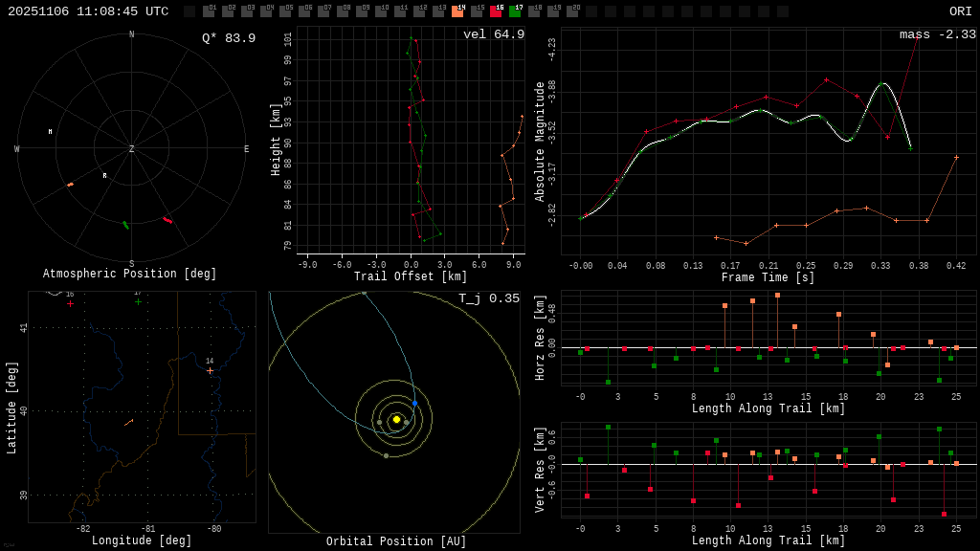980x551 pixels.
Task: Click the orange trail on polar plot
Action: click(x=70, y=185)
